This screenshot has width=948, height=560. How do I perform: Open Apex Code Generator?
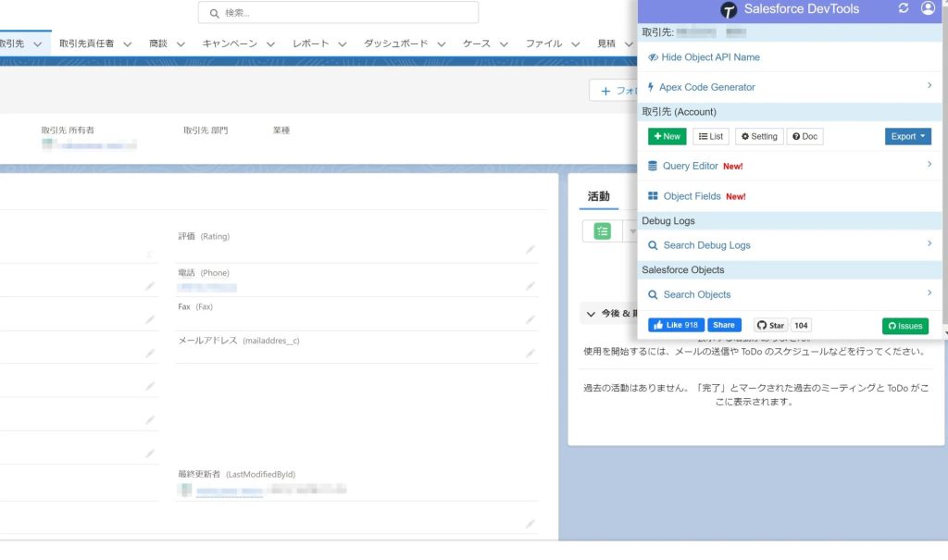coord(706,87)
